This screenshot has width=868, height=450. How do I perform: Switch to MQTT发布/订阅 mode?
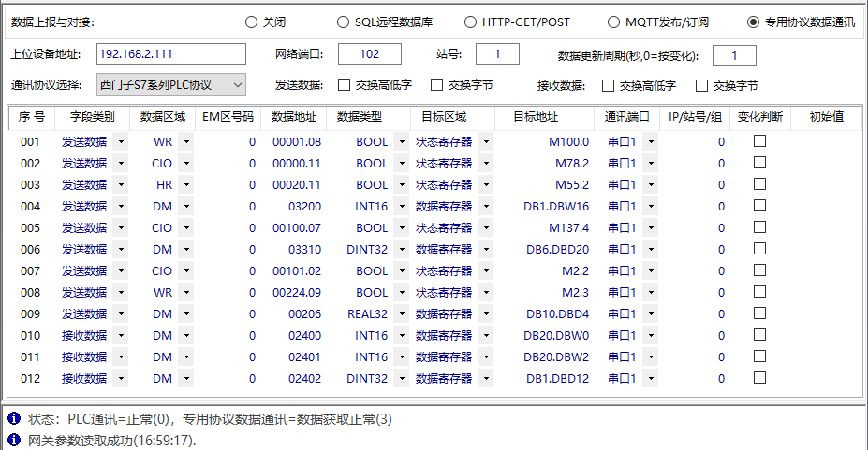(613, 22)
